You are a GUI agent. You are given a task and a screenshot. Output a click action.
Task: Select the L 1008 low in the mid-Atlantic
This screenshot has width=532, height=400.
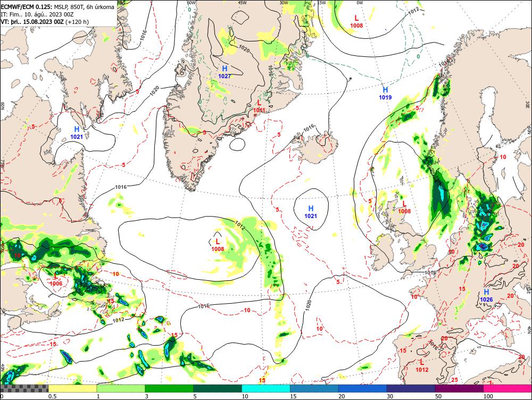pos(218,245)
